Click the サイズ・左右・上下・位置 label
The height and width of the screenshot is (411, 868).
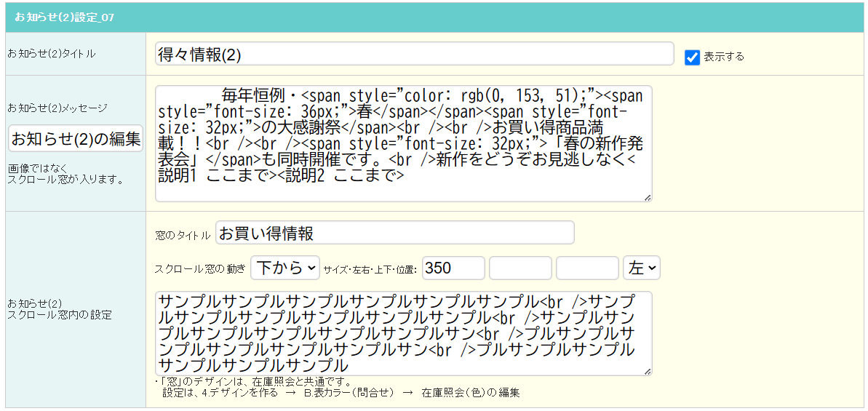(370, 269)
